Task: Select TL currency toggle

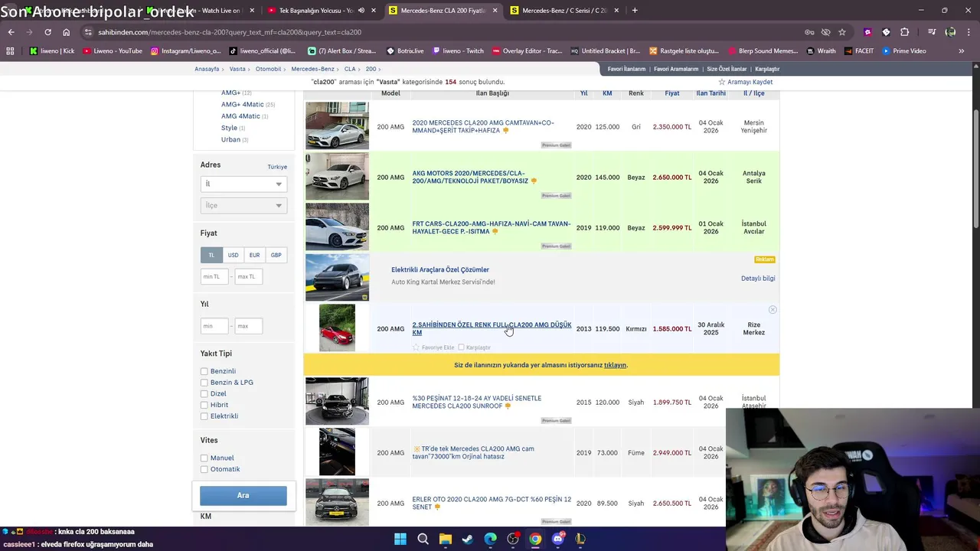Action: [211, 255]
